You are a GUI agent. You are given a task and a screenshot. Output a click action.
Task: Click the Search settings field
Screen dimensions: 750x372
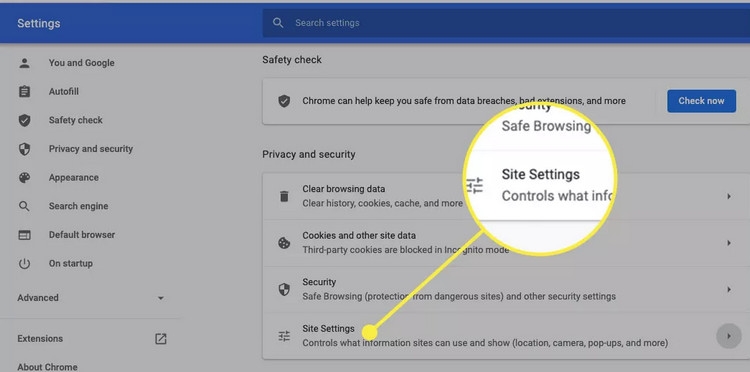506,23
